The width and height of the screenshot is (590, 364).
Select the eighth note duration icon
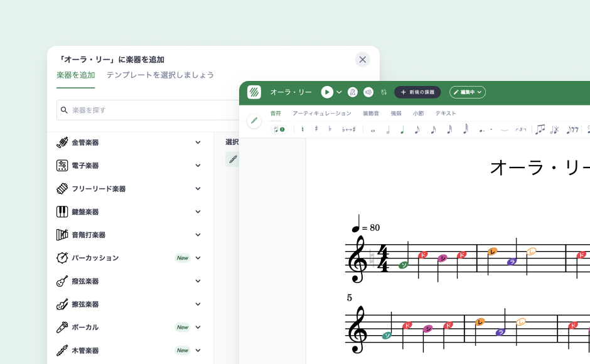coord(417,130)
